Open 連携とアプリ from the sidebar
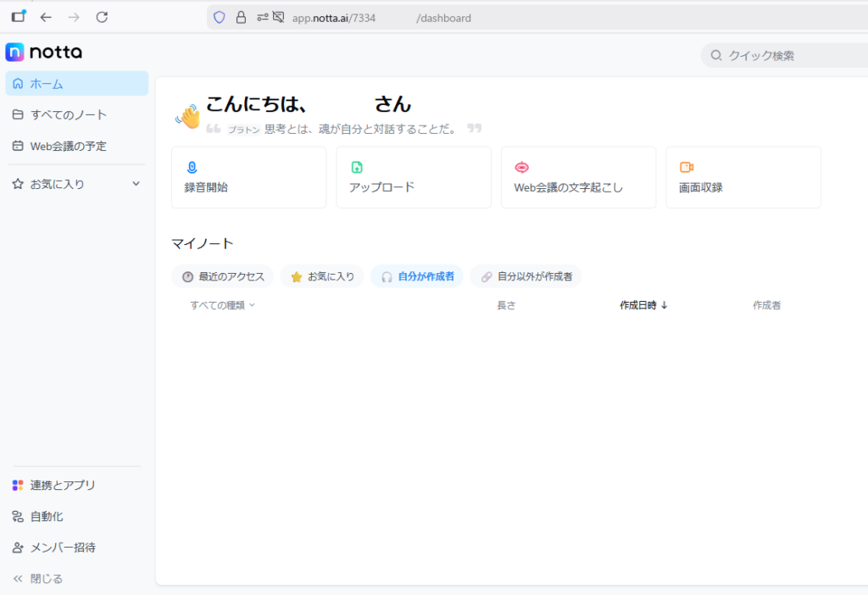868x595 pixels. tap(62, 485)
